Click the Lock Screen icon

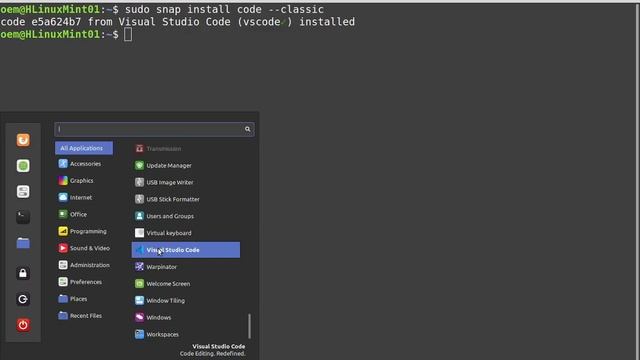[23, 273]
